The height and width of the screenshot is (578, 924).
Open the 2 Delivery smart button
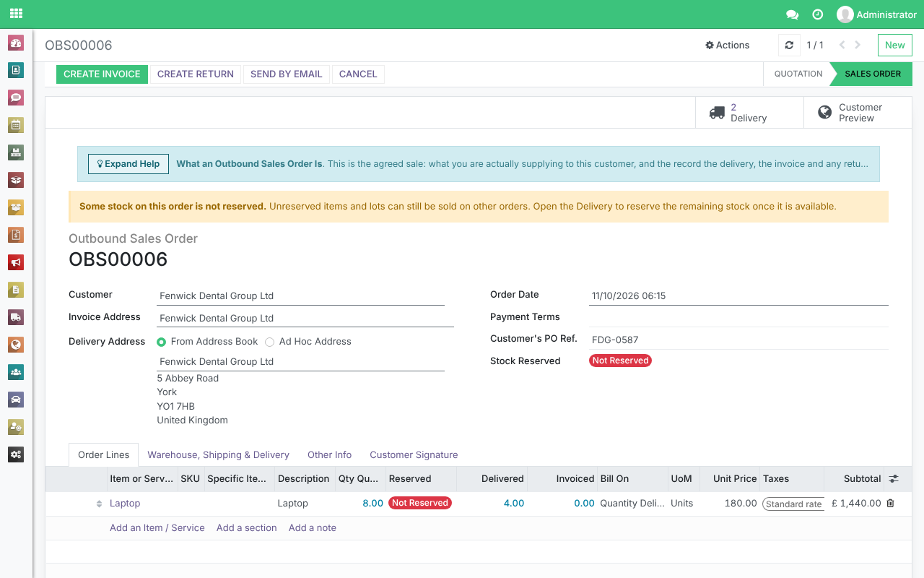(749, 113)
